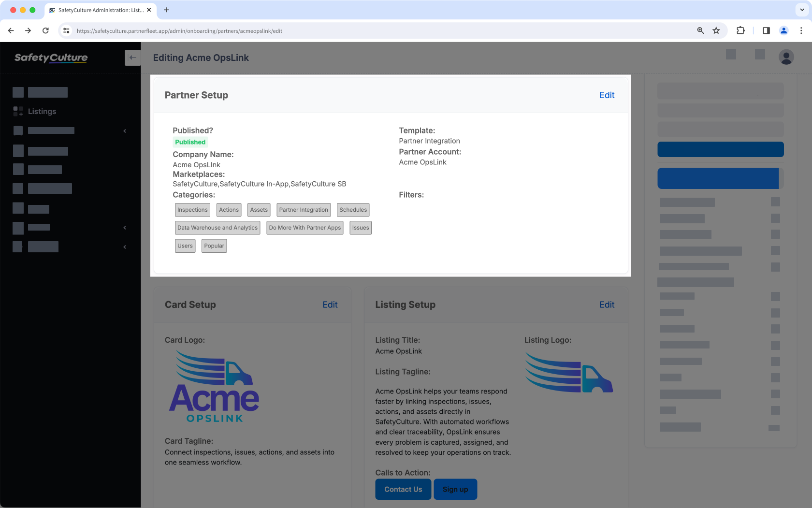Open Listings in the sidebar
This screenshot has width=812, height=508.
tap(42, 111)
